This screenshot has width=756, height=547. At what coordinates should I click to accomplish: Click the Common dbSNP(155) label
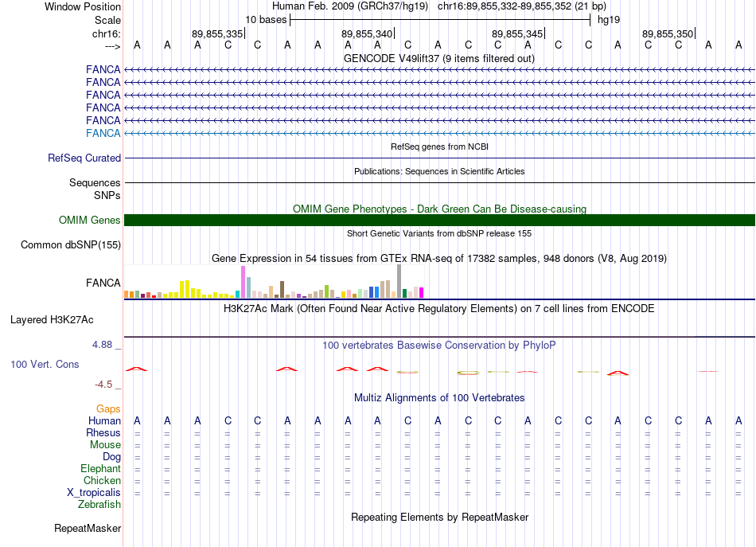pyautogui.click(x=71, y=244)
